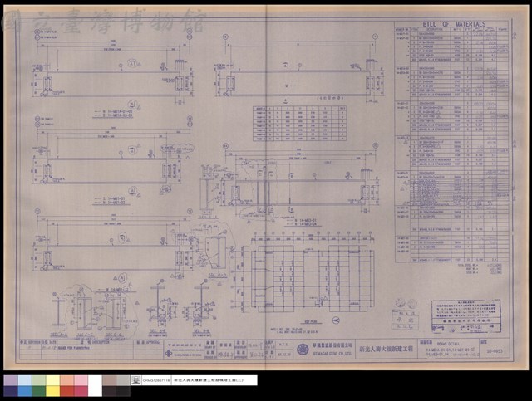Click the rectangular approval stamp with Chinese text
Viewport: 532px width, 401px height.
pyautogui.click(x=466, y=316)
